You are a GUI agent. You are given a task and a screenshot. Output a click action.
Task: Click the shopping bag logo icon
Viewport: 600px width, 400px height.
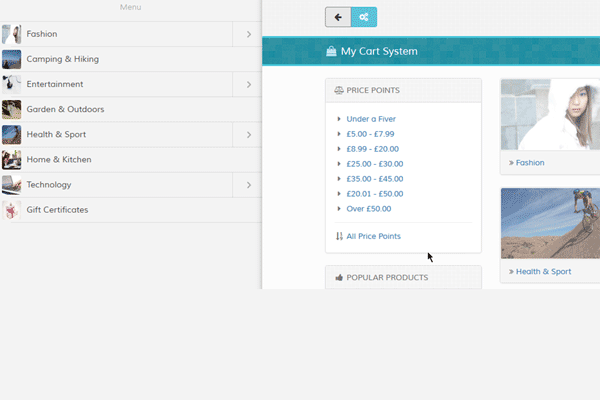pos(331,51)
